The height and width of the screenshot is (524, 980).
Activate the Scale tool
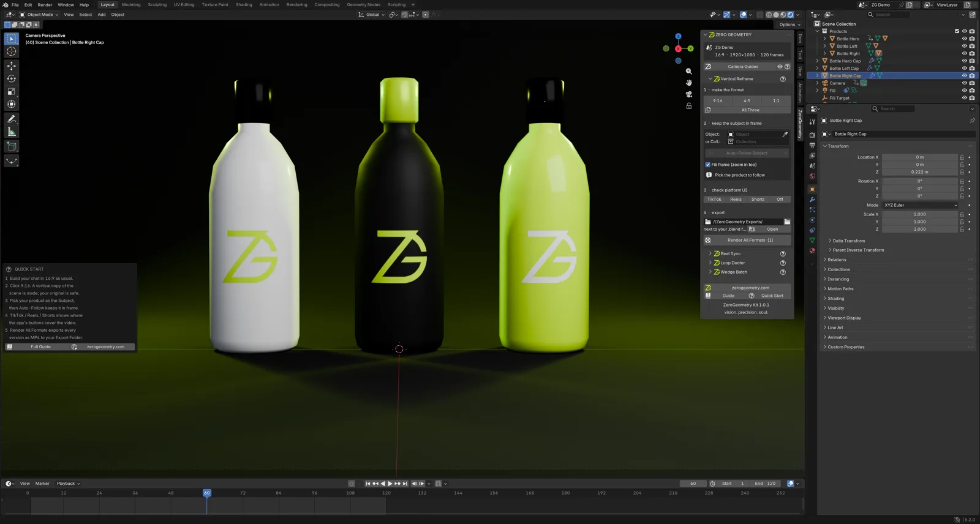(11, 91)
